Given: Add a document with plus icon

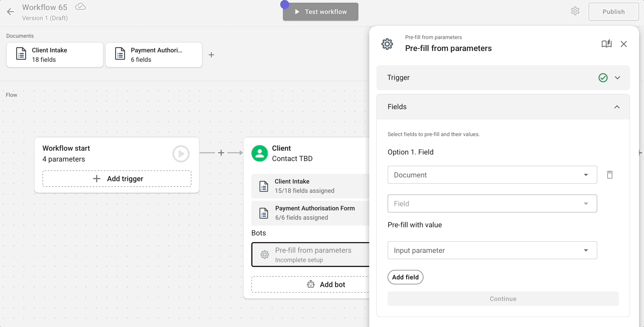Looking at the screenshot, I should tap(211, 55).
